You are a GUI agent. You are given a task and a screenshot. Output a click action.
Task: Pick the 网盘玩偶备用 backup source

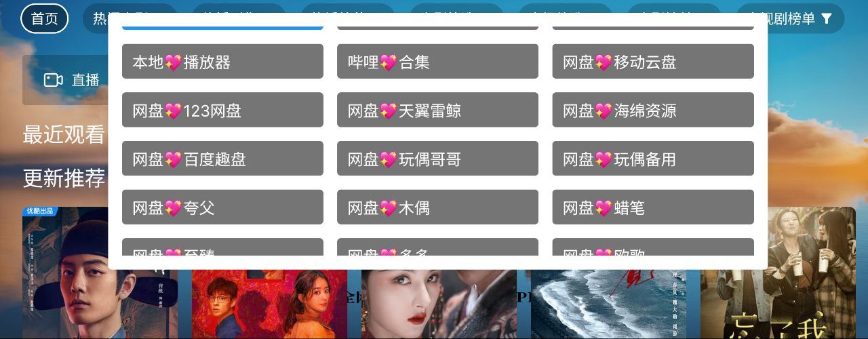652,159
